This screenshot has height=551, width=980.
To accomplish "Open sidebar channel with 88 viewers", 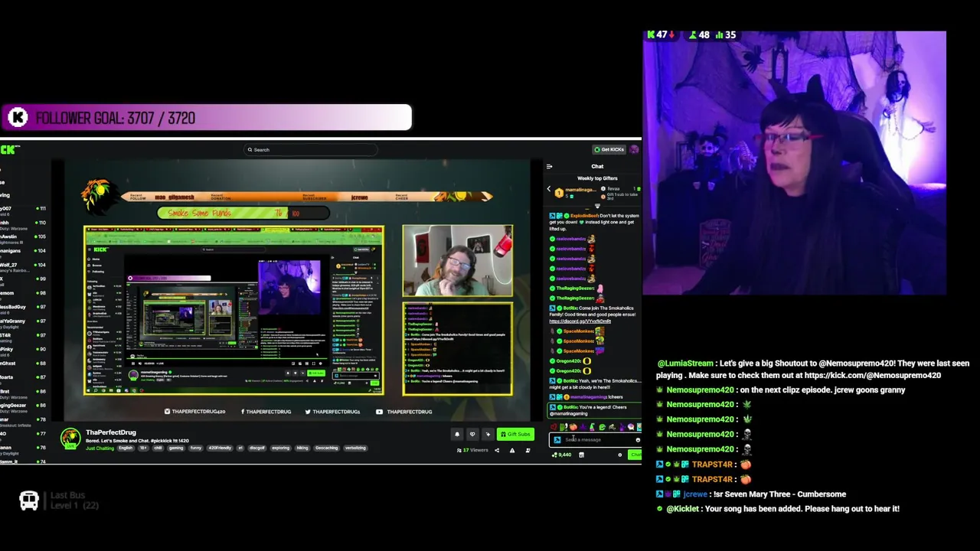I will 23,364.
